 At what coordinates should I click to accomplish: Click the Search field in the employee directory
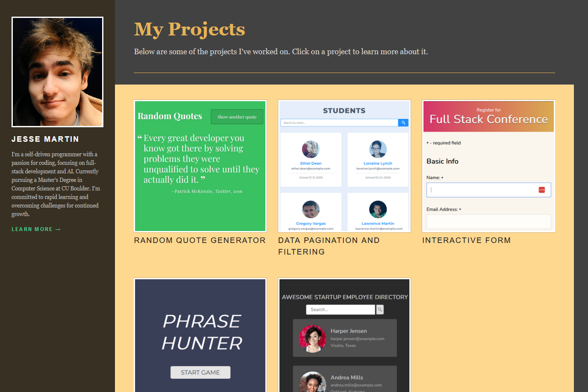click(x=340, y=309)
